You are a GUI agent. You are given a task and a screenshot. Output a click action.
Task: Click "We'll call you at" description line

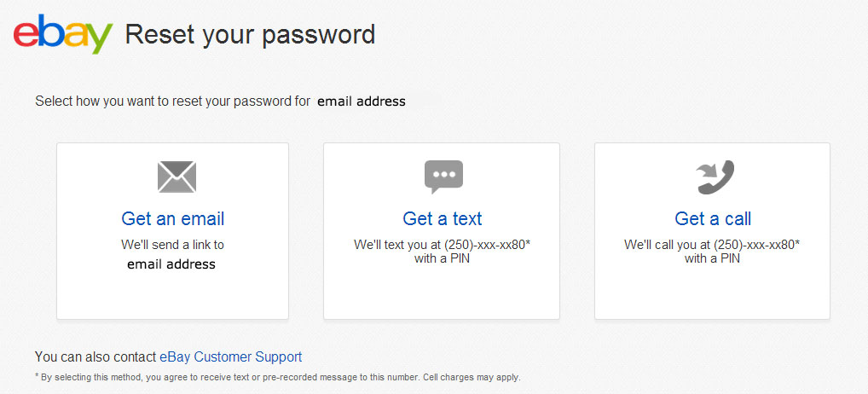pyautogui.click(x=712, y=245)
